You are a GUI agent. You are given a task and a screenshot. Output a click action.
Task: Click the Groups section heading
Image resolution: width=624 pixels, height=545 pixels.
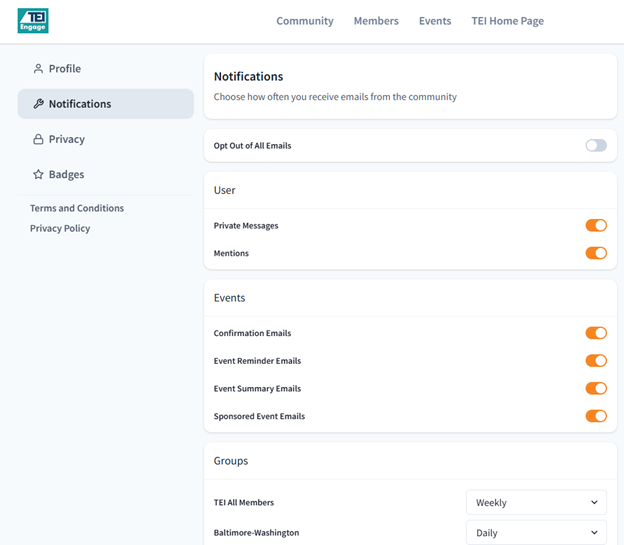[231, 461]
